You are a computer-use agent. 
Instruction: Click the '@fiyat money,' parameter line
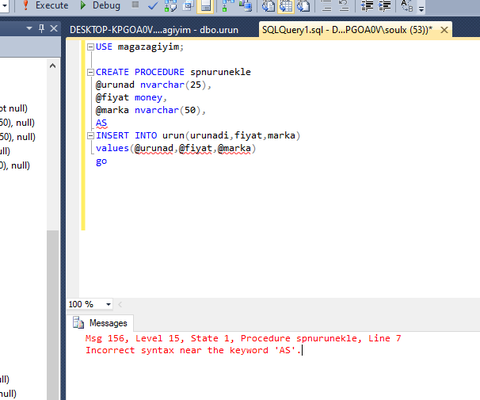[131, 98]
